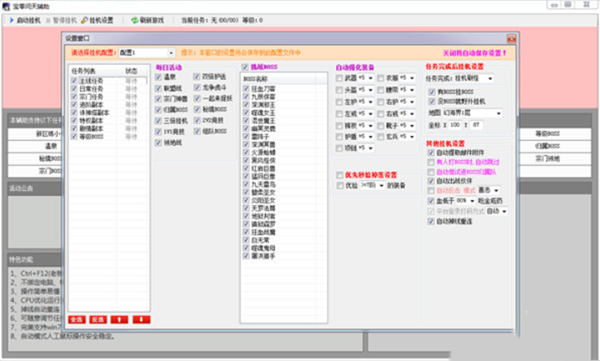Uncheck the 主线任务 task checkbox
Image resolution: width=600 pixels, height=361 pixels.
point(74,81)
